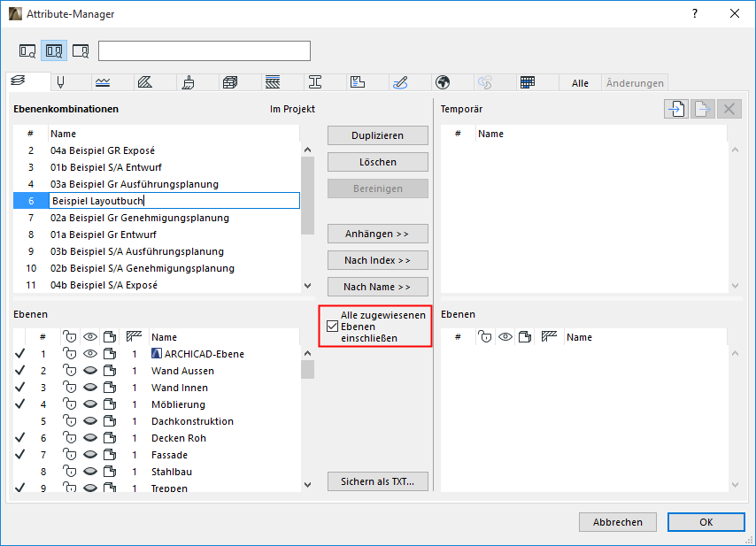This screenshot has width=756, height=546.
Task: Click the Nach Name >> button
Action: 377,287
